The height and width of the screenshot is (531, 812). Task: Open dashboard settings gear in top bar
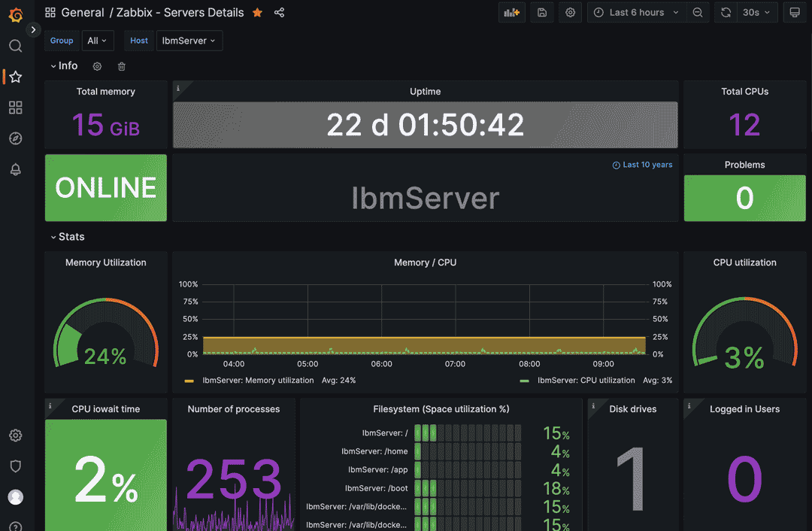(570, 13)
